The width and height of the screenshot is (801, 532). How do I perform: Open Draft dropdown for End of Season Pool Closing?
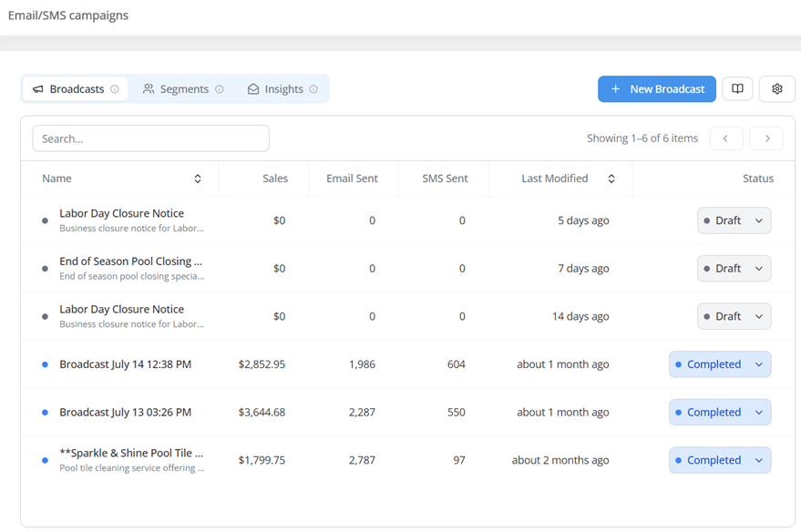click(x=734, y=269)
